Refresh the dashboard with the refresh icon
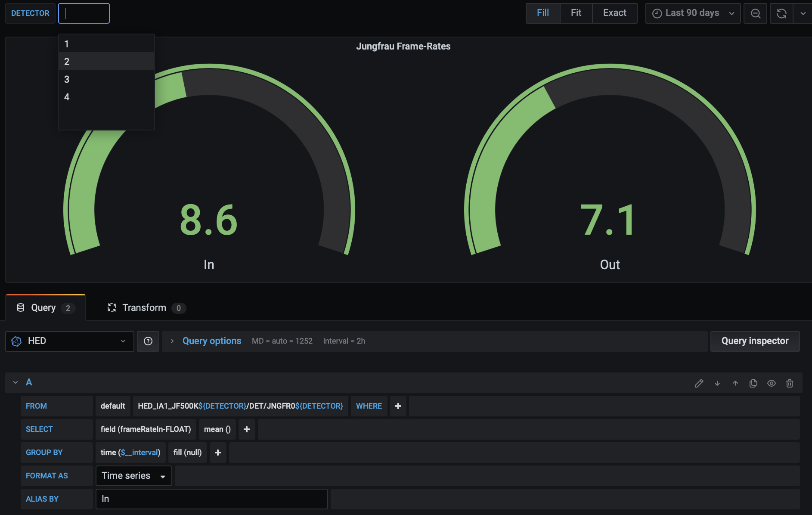812x515 pixels. coord(781,13)
